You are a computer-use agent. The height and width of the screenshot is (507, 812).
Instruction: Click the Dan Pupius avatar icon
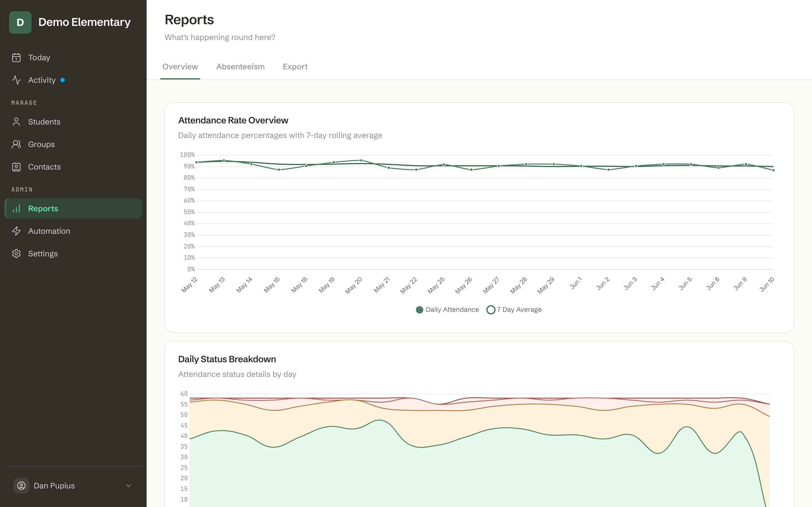coord(21,486)
